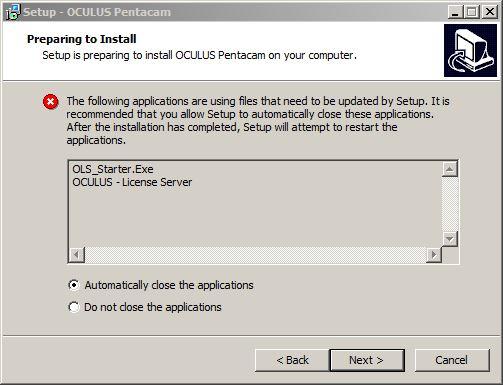Go back with the < Back button
Screen dimensions: 503x385
[292, 360]
